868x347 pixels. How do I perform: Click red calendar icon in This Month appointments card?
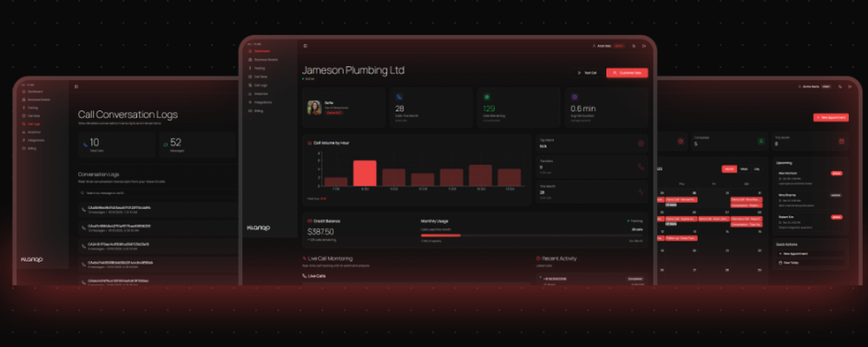[x=841, y=141]
